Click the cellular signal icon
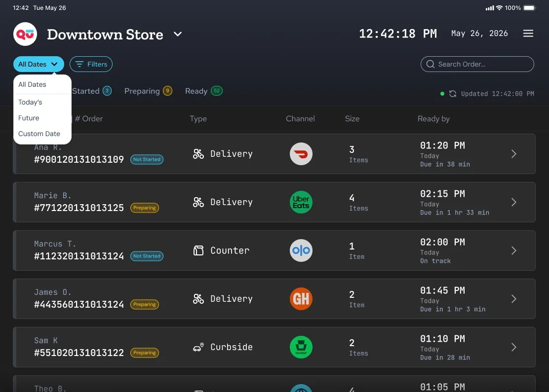Screen dimensions: 549x392 coord(489,8)
